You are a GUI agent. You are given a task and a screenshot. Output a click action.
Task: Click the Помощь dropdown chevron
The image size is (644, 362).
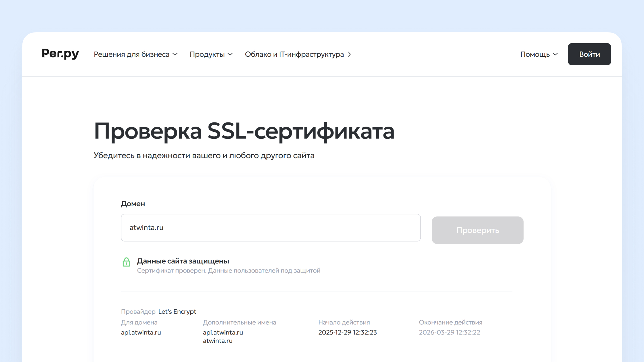click(555, 54)
